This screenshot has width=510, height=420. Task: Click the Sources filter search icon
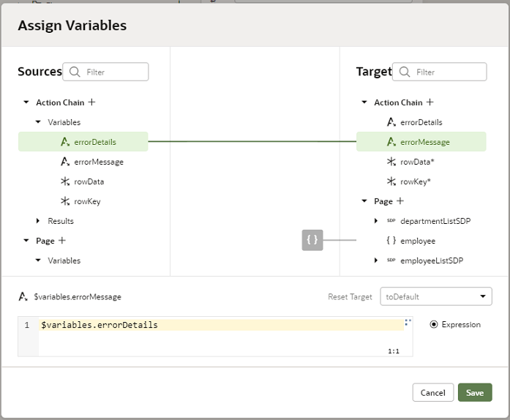tap(75, 72)
